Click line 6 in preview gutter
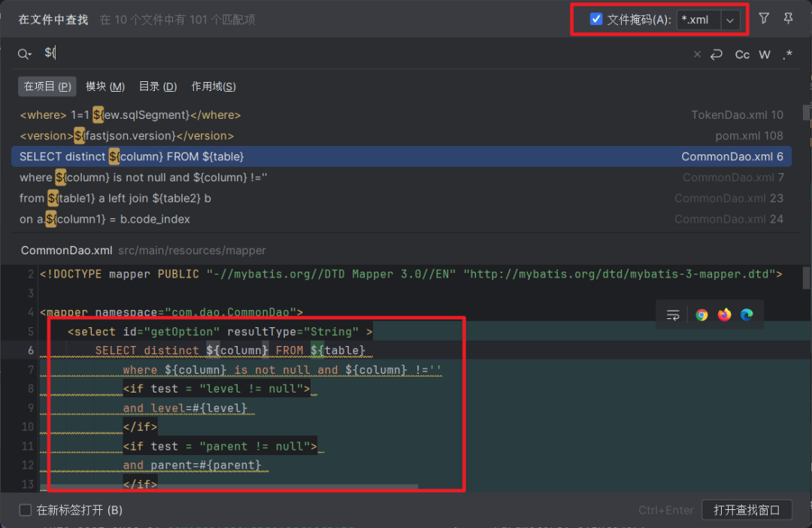 coord(31,350)
